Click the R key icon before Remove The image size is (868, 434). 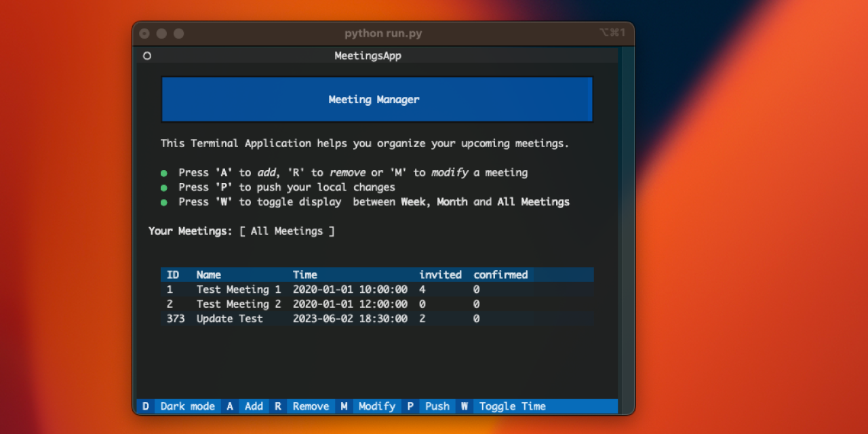277,406
